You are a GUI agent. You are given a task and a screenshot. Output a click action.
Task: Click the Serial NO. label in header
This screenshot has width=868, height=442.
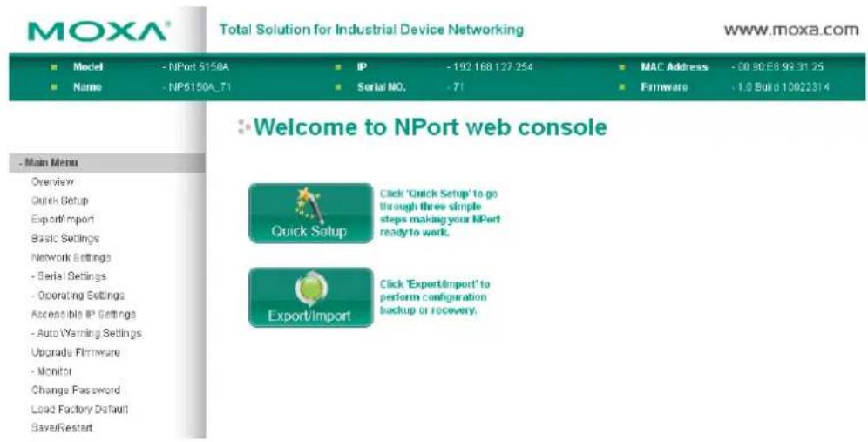[x=383, y=87]
